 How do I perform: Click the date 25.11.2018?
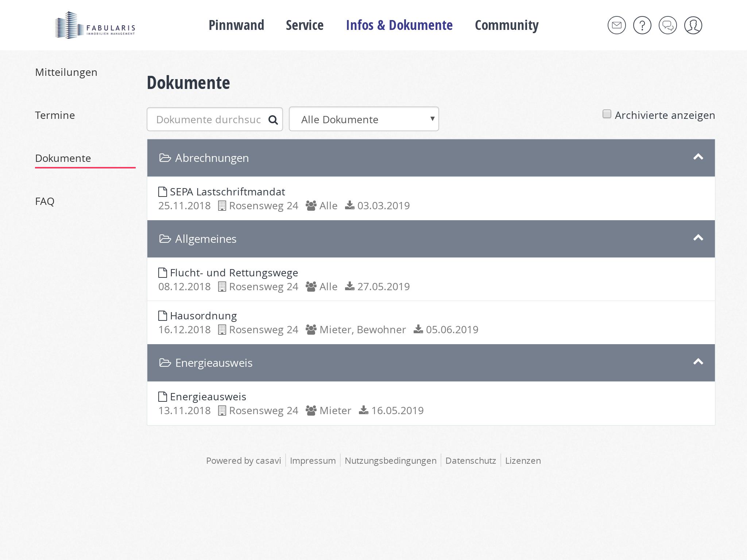coord(185,206)
